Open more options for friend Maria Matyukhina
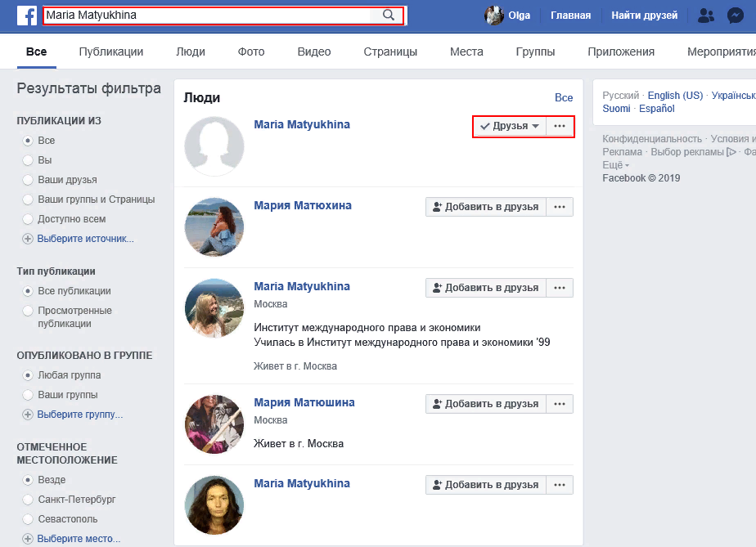The height and width of the screenshot is (547, 756). tap(560, 126)
